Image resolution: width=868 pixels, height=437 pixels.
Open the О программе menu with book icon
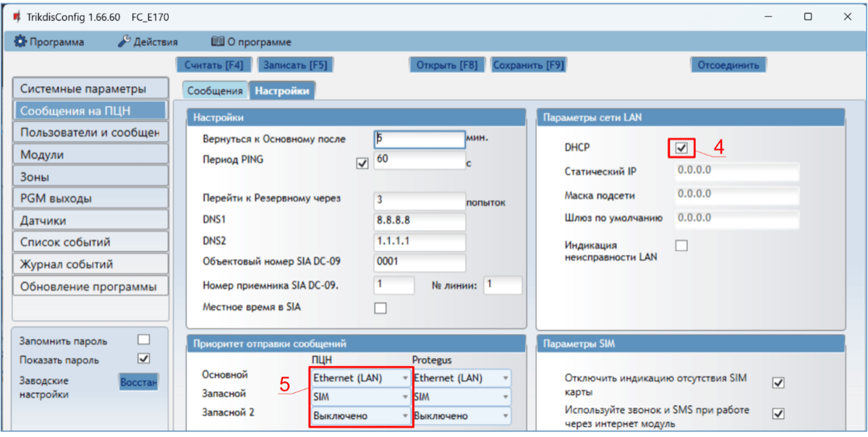[x=251, y=42]
